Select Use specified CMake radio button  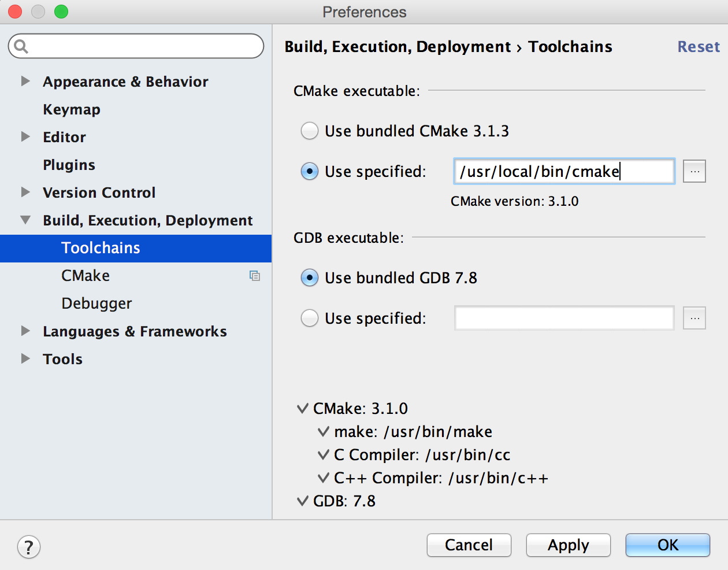(x=310, y=172)
